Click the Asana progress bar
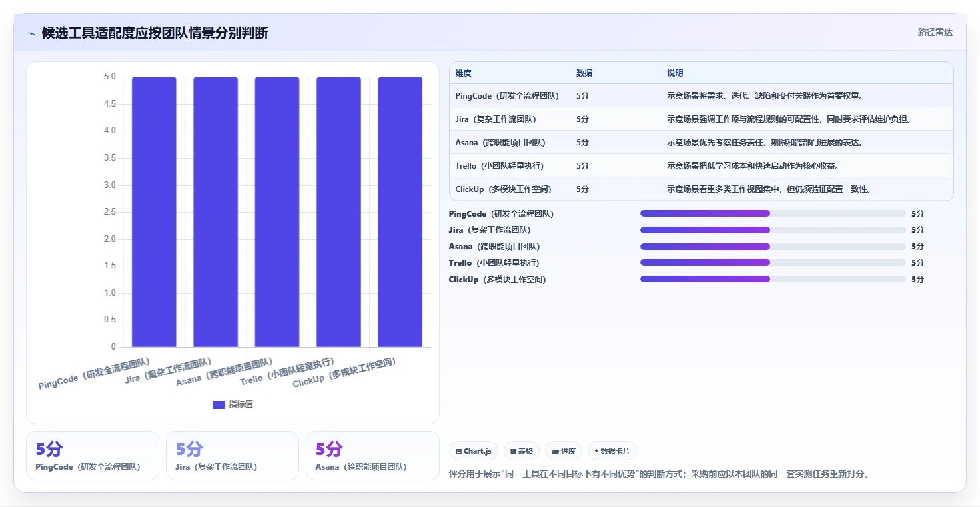Viewport: 980px width, 507px height. click(773, 247)
